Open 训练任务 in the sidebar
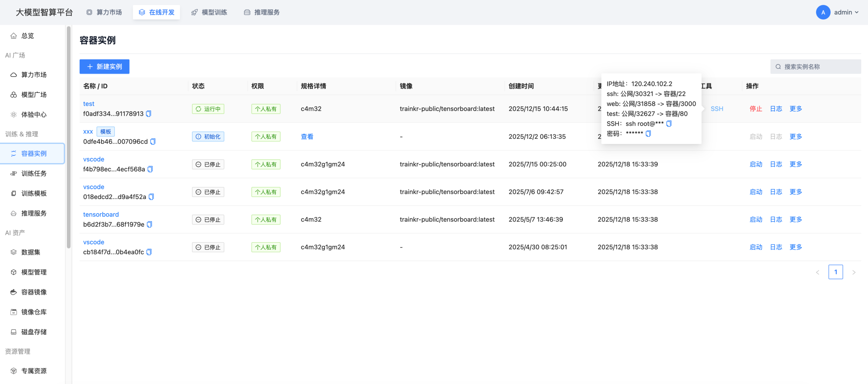Screen dimensions: 868x384 click(x=34, y=173)
